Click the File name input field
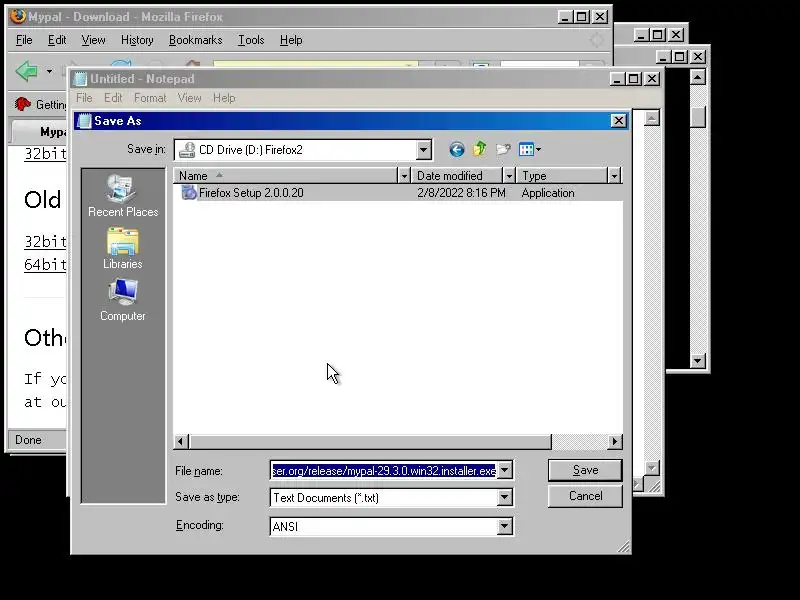Screen dimensions: 800x600 pos(384,470)
